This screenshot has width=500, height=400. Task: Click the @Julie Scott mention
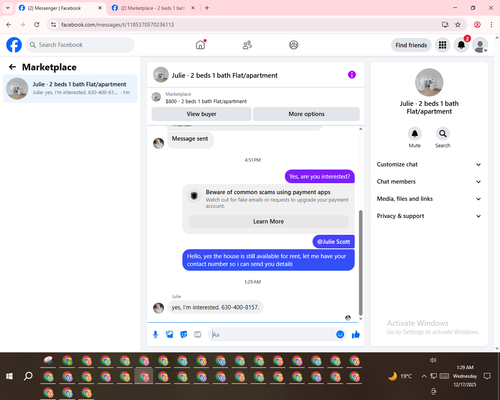point(333,242)
